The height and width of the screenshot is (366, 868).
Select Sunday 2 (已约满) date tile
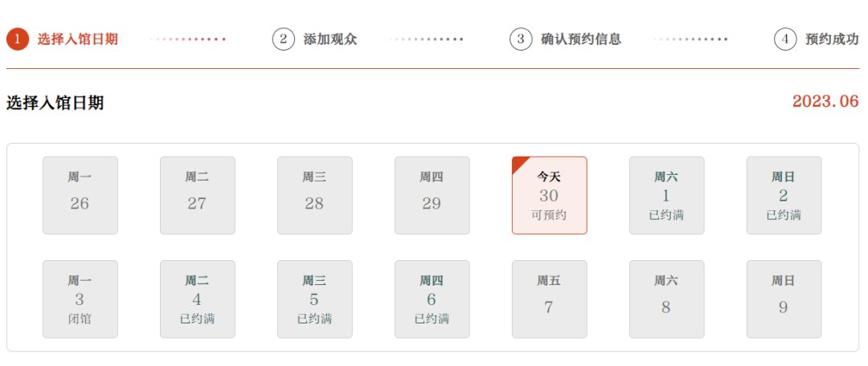click(784, 195)
